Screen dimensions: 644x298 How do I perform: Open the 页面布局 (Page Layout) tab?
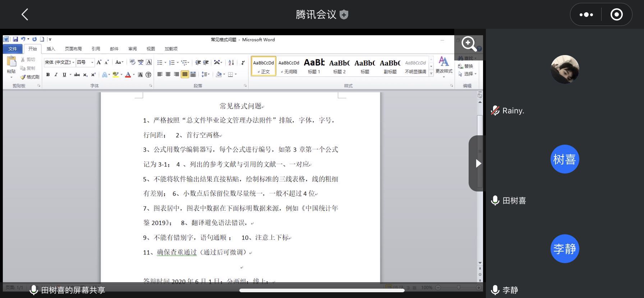(73, 49)
